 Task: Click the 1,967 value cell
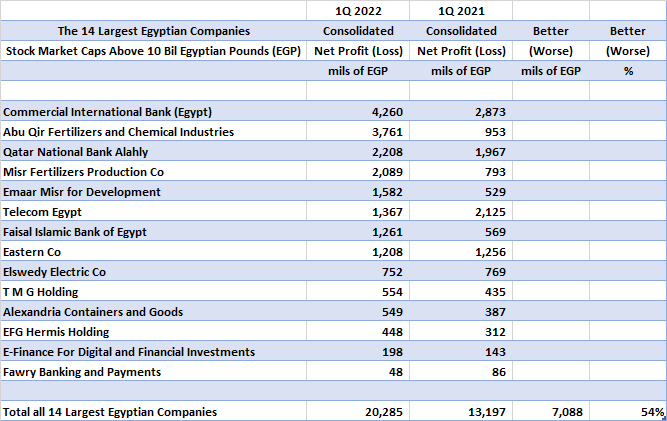pos(461,151)
